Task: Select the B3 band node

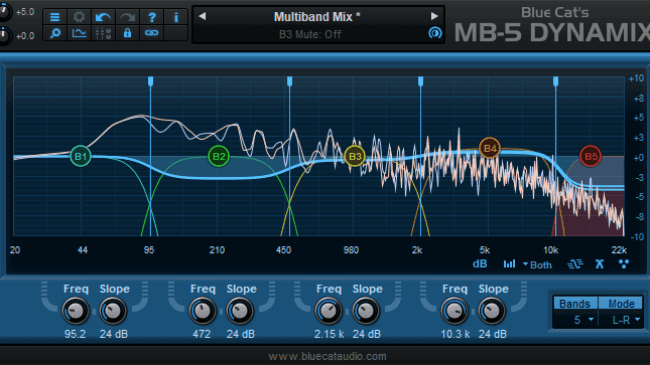Action: click(355, 156)
